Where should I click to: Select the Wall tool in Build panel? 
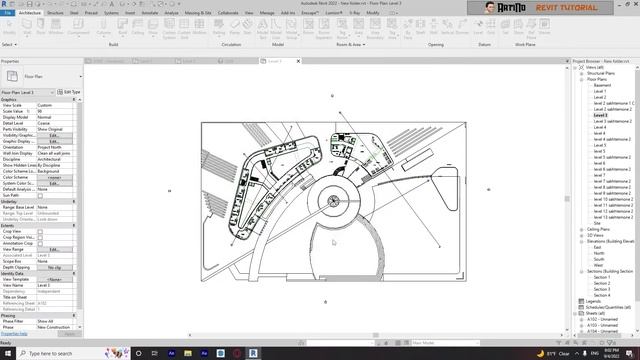click(x=27, y=27)
